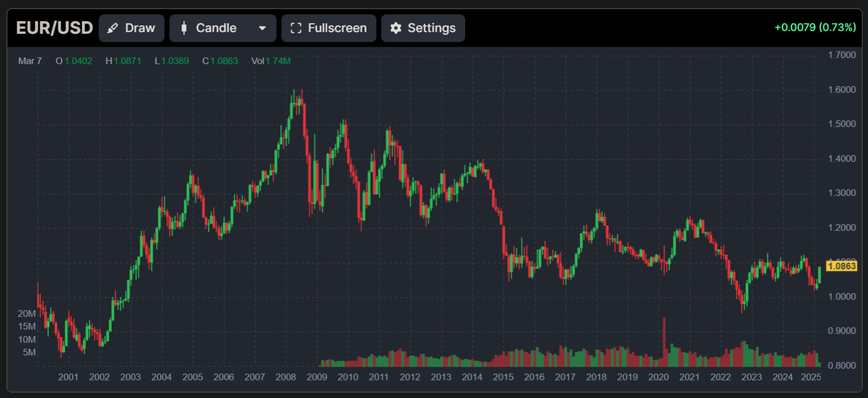Click the Settings gear icon
The image size is (868, 398).
tap(396, 28)
